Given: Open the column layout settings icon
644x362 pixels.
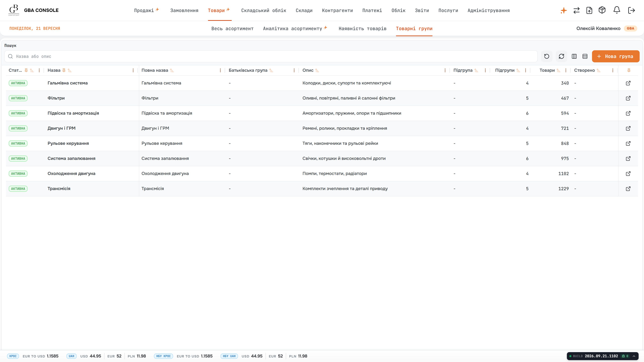Looking at the screenshot, I should pos(574,56).
